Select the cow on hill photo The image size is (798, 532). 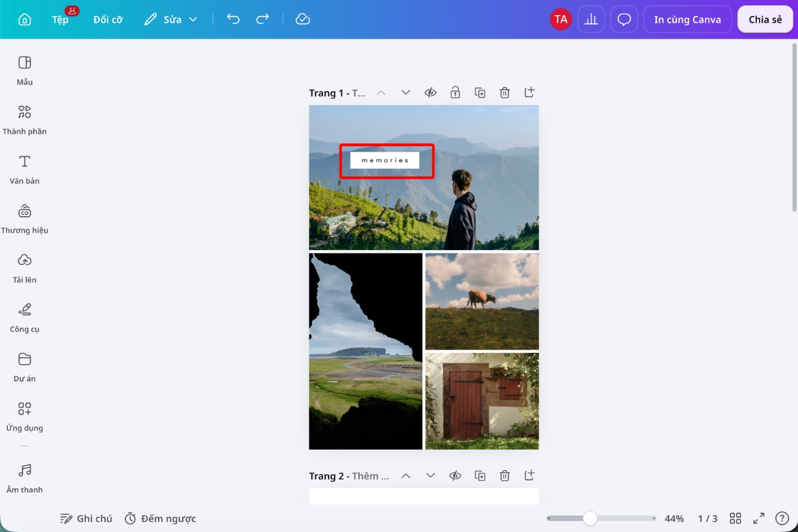point(482,301)
